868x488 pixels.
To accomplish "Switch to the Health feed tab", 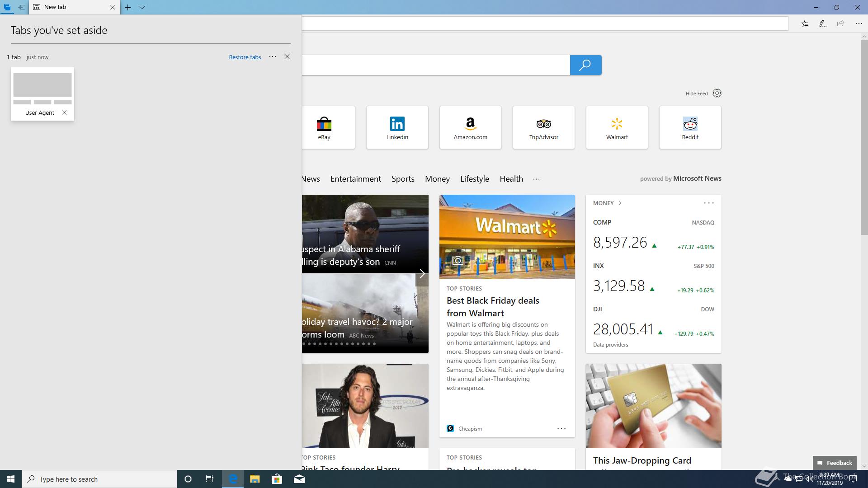I will point(511,179).
